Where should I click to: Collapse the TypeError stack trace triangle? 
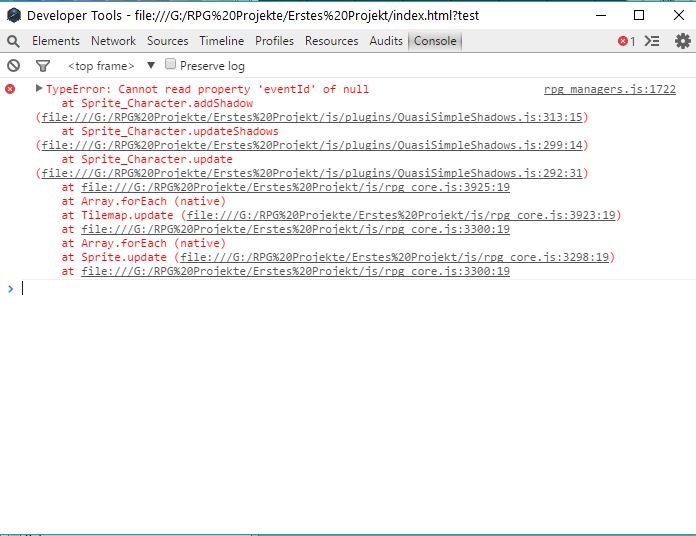click(39, 88)
